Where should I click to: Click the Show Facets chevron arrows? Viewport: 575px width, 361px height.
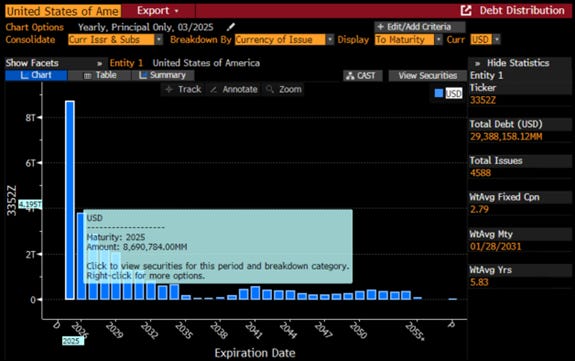[99, 63]
